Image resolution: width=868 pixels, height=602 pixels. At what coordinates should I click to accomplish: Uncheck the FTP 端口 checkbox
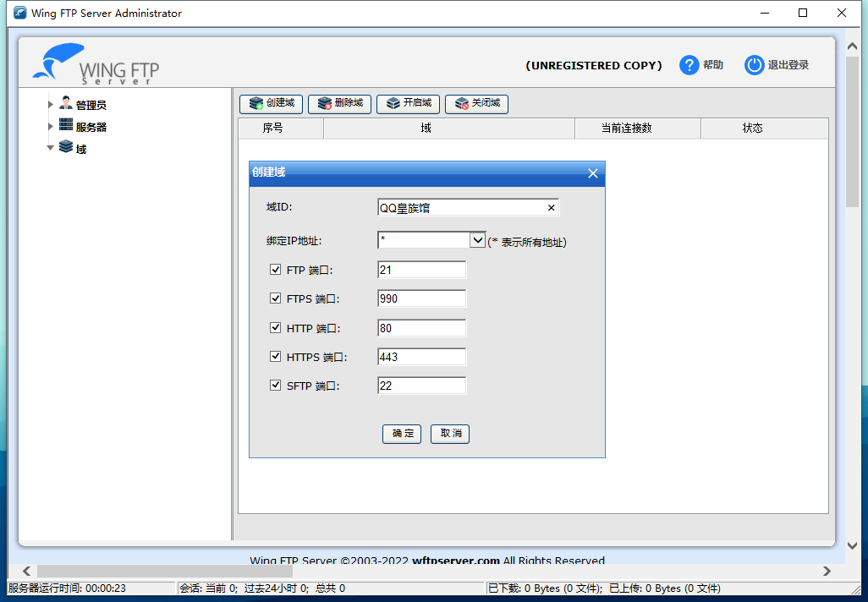click(x=275, y=270)
